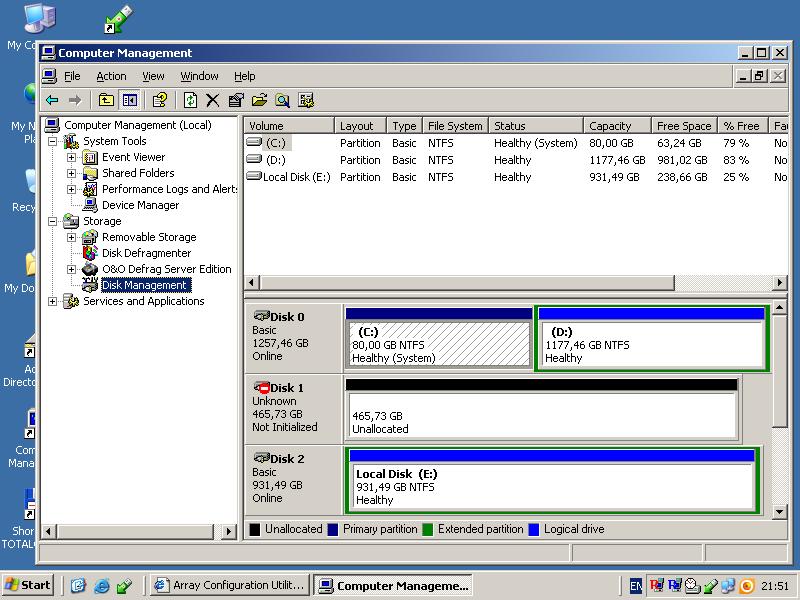The height and width of the screenshot is (600, 800).
Task: Switch to Array Configuration Utility taskbar button
Action: pos(231,585)
